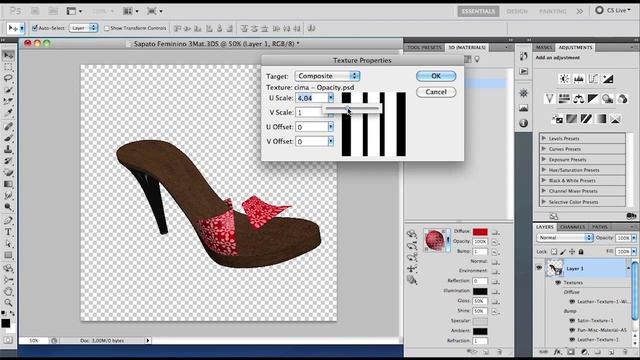Select the Dodge tool
640x360 pixels.
click(8, 207)
